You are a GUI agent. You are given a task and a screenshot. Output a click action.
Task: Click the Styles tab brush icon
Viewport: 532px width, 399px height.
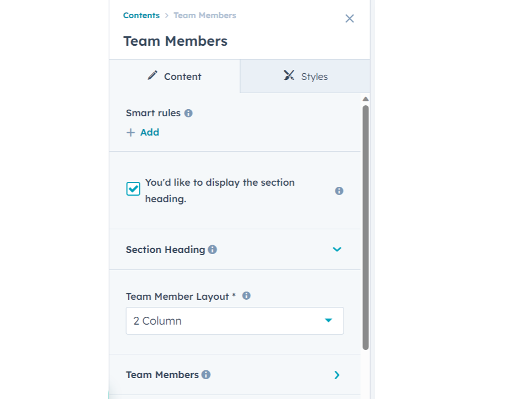point(289,76)
